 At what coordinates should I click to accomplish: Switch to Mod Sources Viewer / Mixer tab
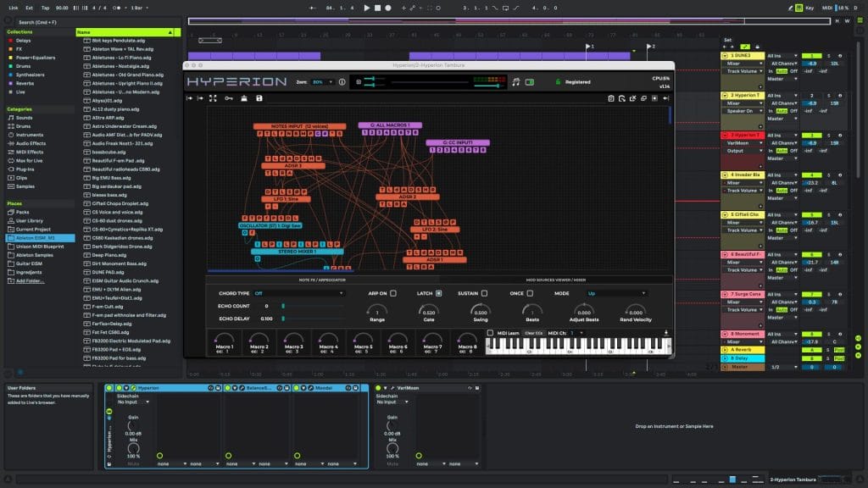pos(555,279)
